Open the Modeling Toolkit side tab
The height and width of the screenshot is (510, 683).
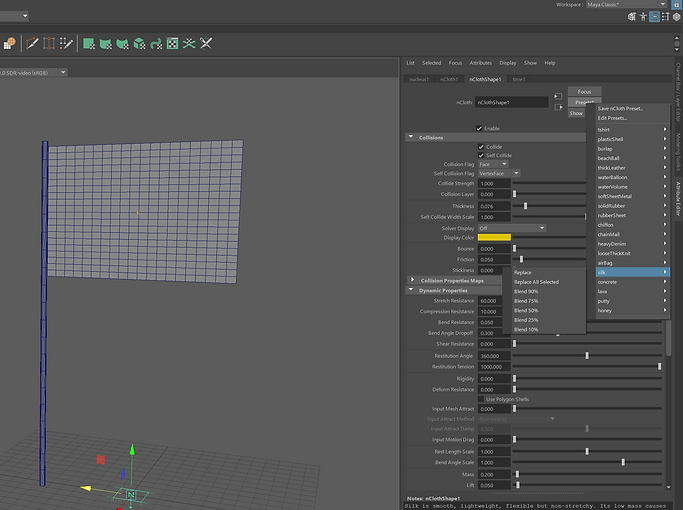click(x=678, y=152)
